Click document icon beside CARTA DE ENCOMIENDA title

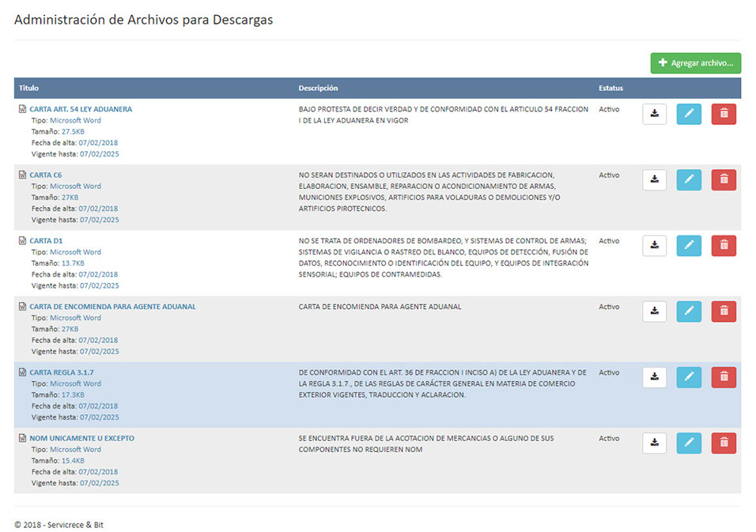click(x=22, y=307)
